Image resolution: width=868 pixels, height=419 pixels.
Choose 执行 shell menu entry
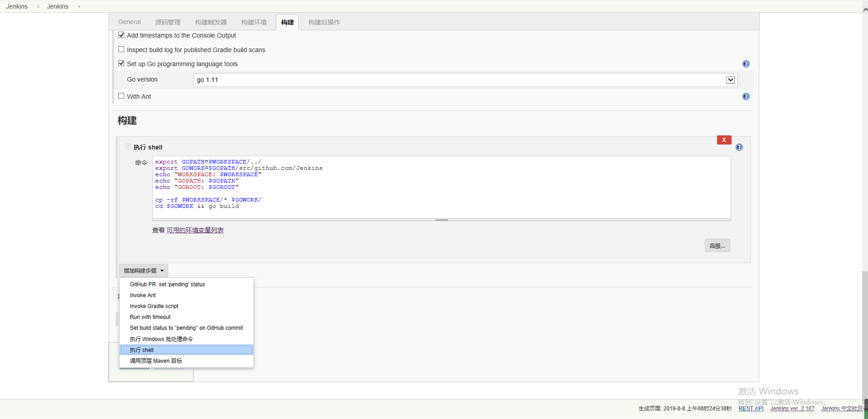(x=186, y=350)
